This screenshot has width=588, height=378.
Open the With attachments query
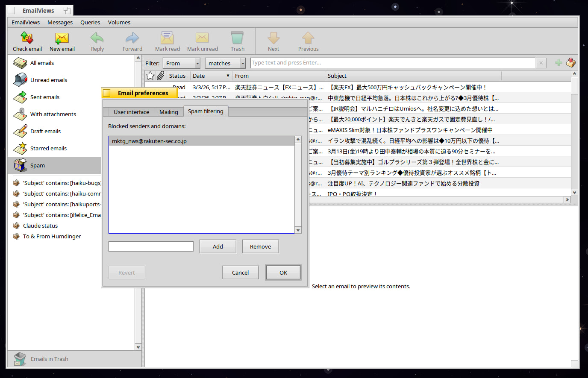[53, 114]
